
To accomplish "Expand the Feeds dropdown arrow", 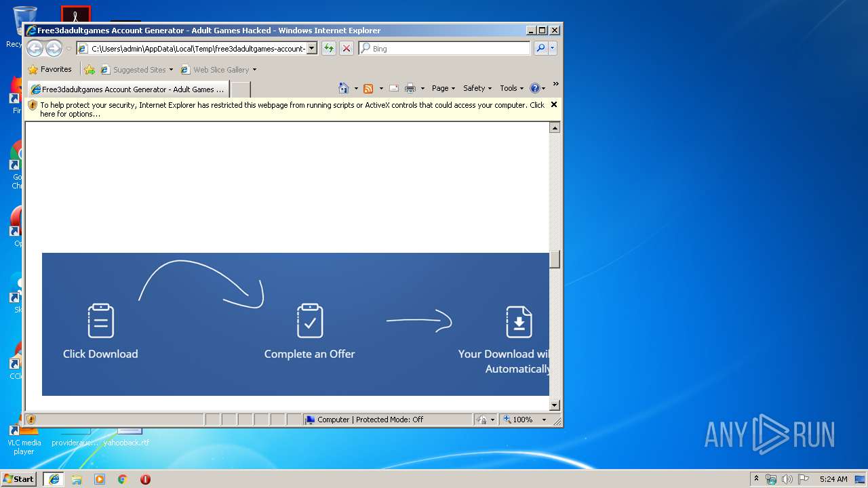I will pos(381,88).
